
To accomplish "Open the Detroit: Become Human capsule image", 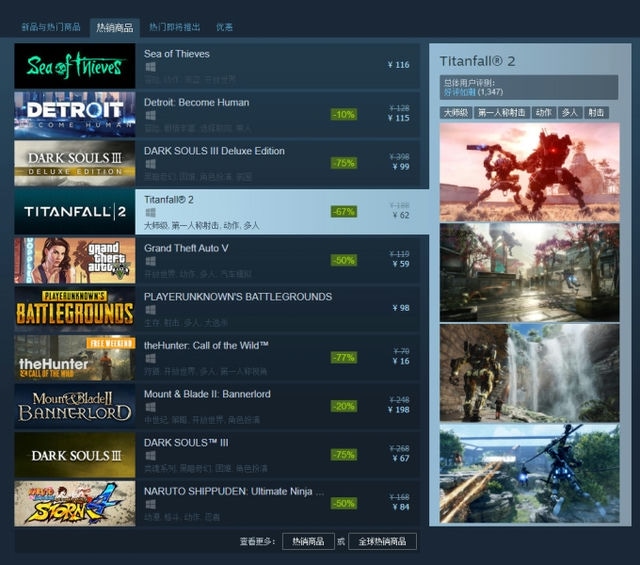I will point(74,114).
